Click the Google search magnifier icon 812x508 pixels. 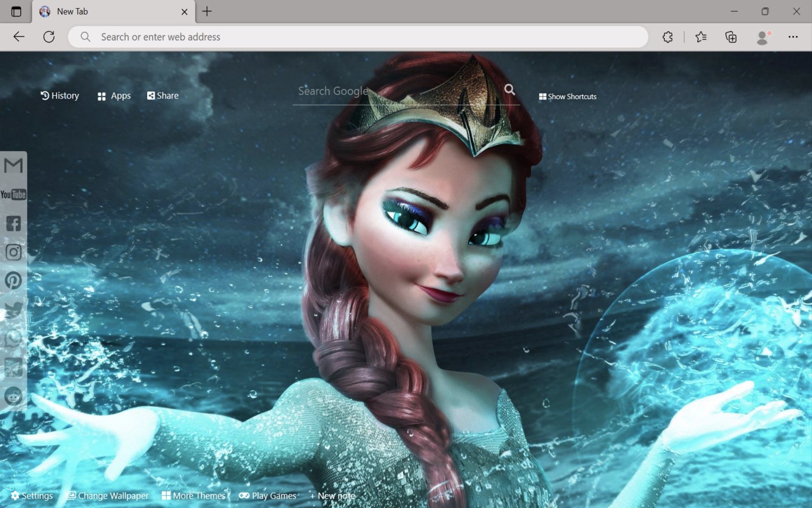pos(509,90)
